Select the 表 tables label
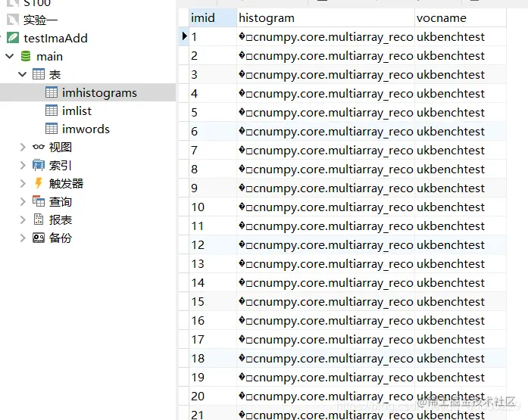528x420 pixels. [55, 74]
